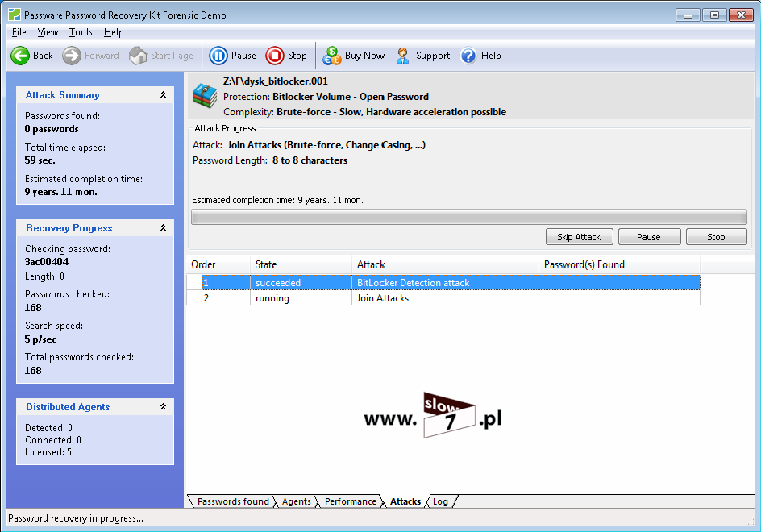This screenshot has width=761, height=532.
Task: Click the Skip Attack button
Action: click(x=579, y=237)
